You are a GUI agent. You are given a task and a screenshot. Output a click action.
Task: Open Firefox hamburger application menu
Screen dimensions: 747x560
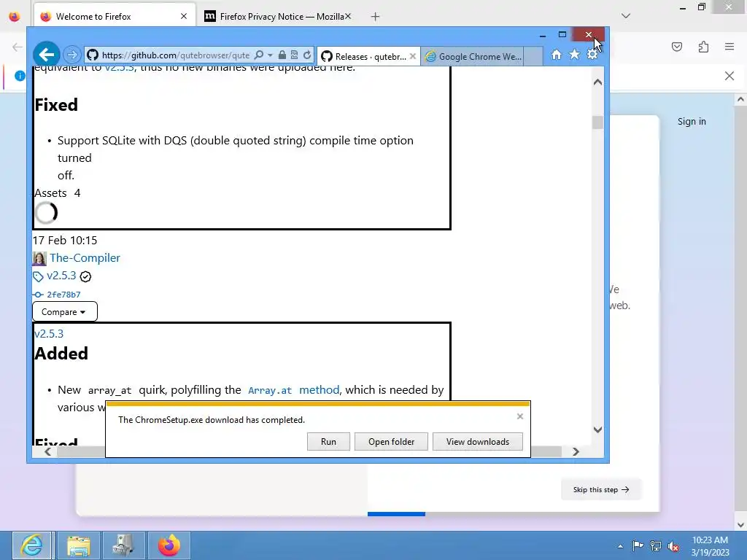729,47
